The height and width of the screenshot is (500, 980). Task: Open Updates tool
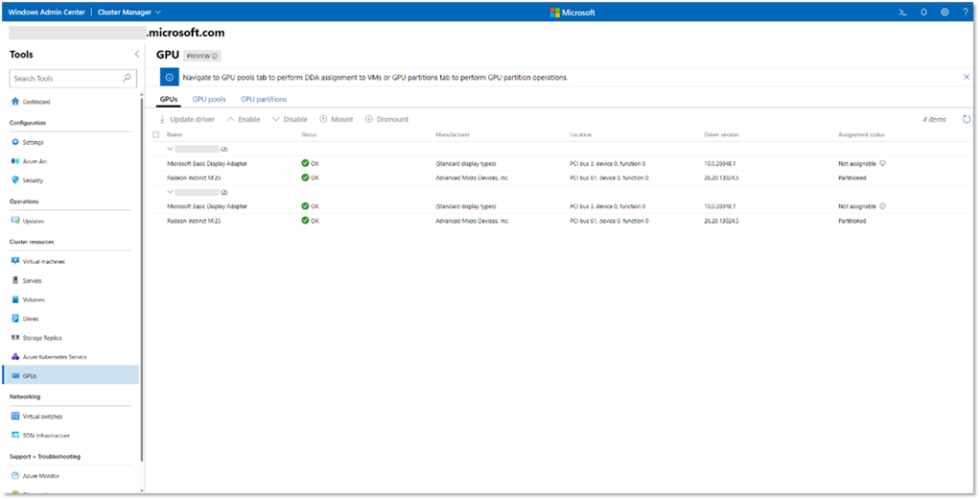click(34, 221)
